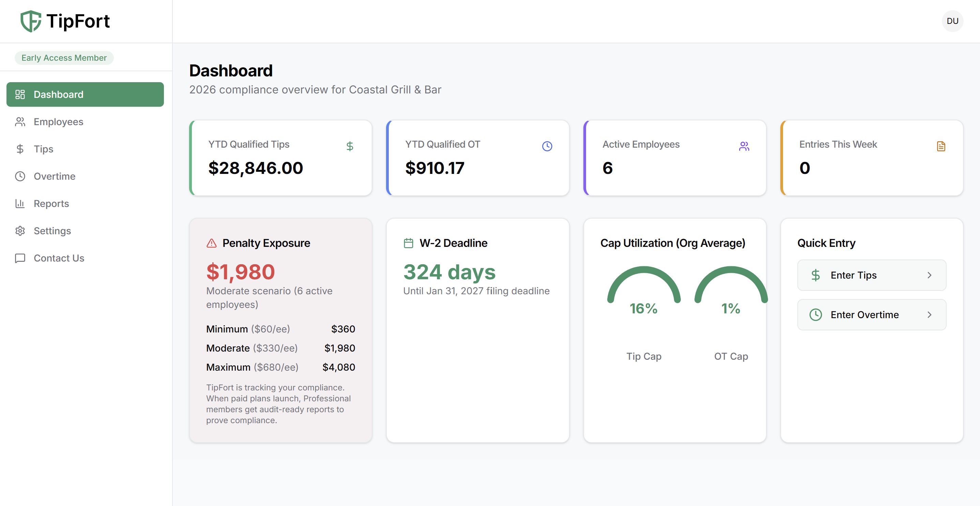This screenshot has height=506, width=980.
Task: Open Contact Us via the speech bubble icon
Action: click(x=20, y=258)
